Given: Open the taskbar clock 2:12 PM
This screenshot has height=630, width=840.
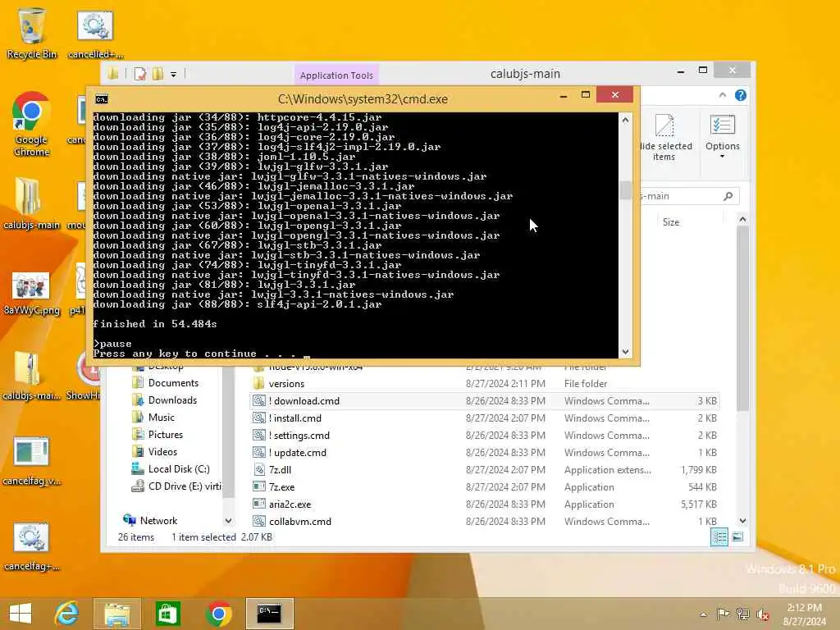Looking at the screenshot, I should 805,614.
